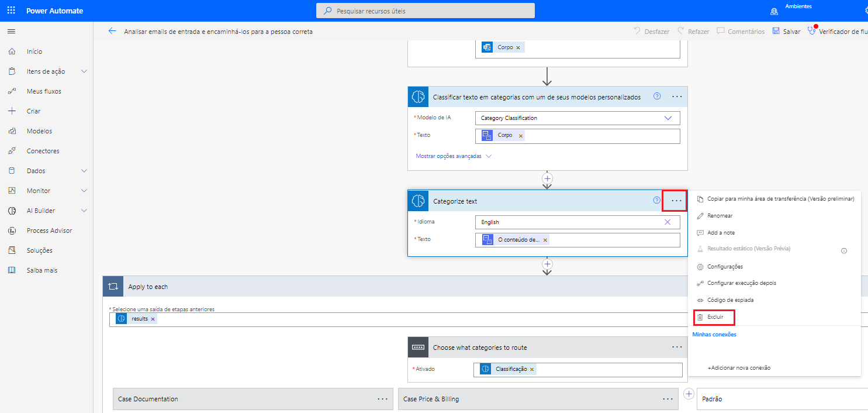The image size is (868, 413).
Task: Remove the Corpo token in top card
Action: [518, 47]
